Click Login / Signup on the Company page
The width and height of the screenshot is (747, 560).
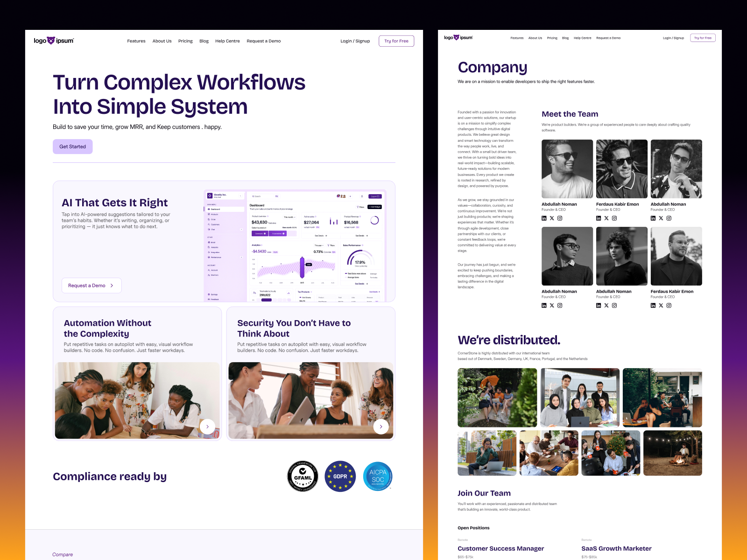point(673,38)
